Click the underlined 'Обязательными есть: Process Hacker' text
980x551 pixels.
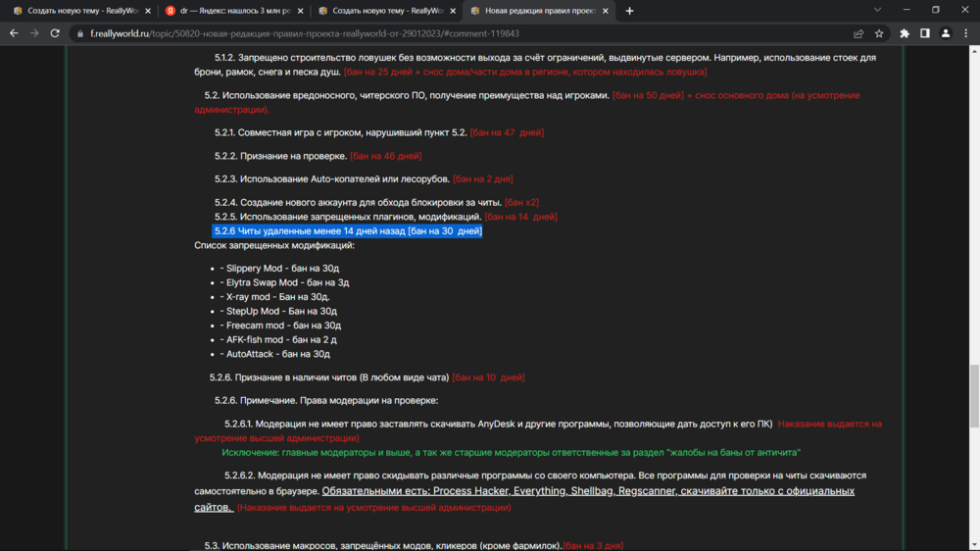[524, 498]
